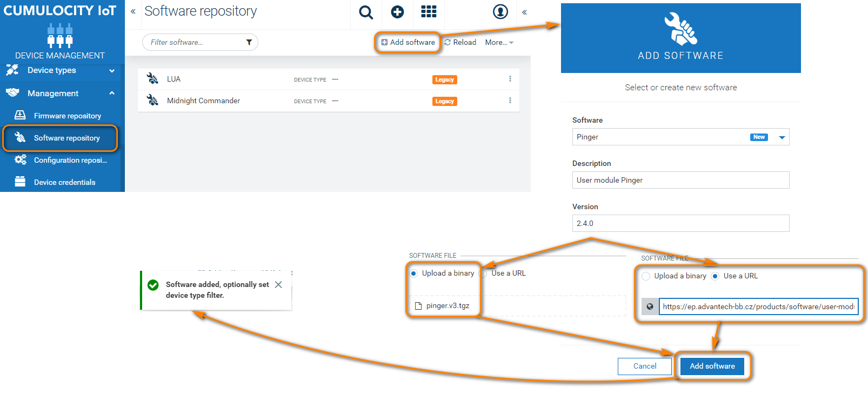Screen dimensions: 868x400
Task: Click the pinger.v3.tgz file icon
Action: [x=418, y=306]
